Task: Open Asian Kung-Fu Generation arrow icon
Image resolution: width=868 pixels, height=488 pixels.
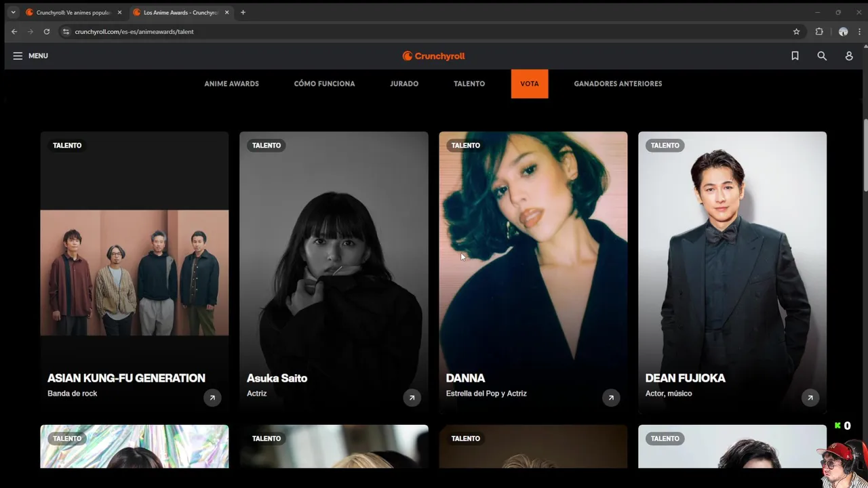Action: 212,398
